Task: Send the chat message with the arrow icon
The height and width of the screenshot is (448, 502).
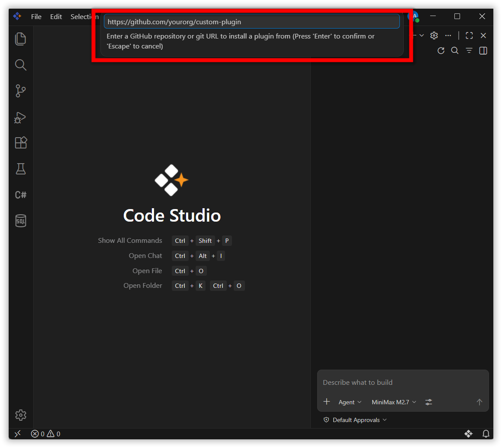Action: [479, 402]
